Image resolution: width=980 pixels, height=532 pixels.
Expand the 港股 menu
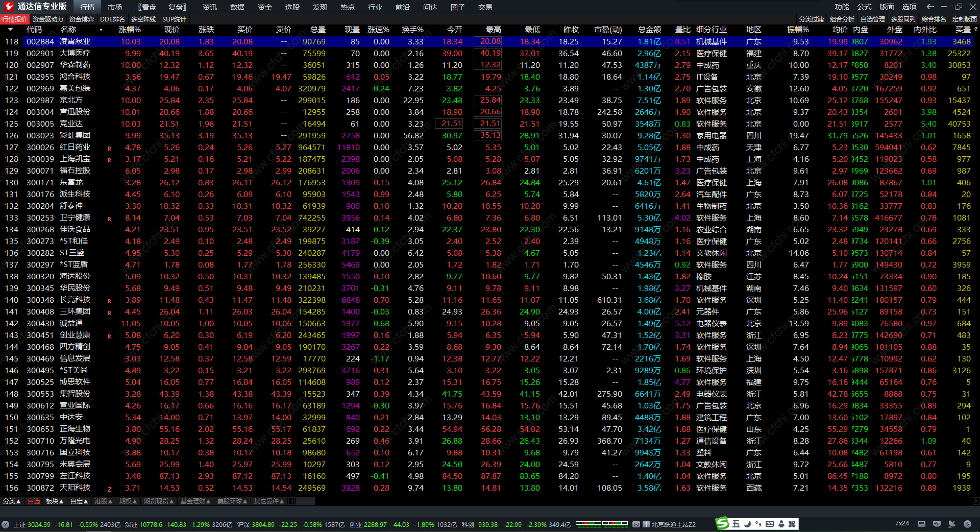coord(104,501)
